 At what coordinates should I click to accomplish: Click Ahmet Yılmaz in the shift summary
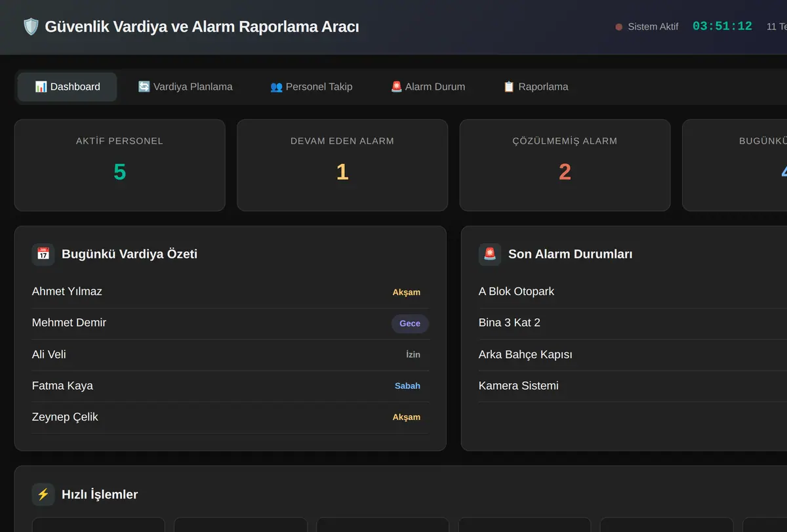(x=67, y=291)
